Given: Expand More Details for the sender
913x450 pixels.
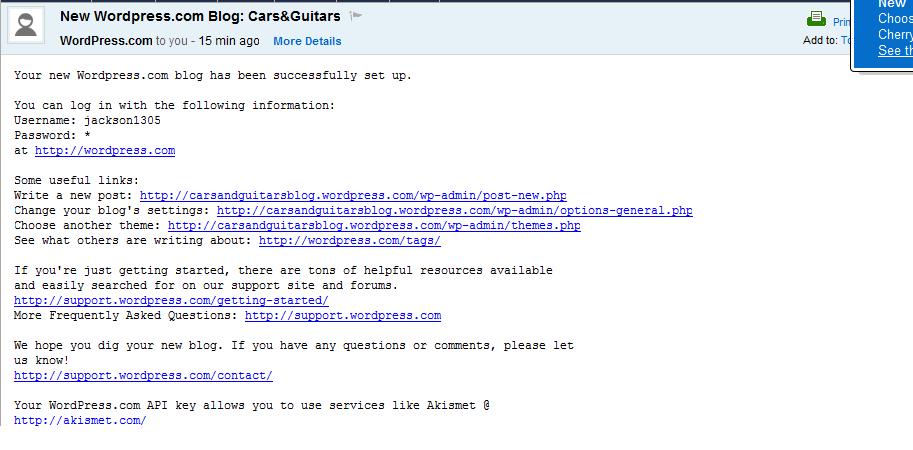Looking at the screenshot, I should tap(307, 41).
